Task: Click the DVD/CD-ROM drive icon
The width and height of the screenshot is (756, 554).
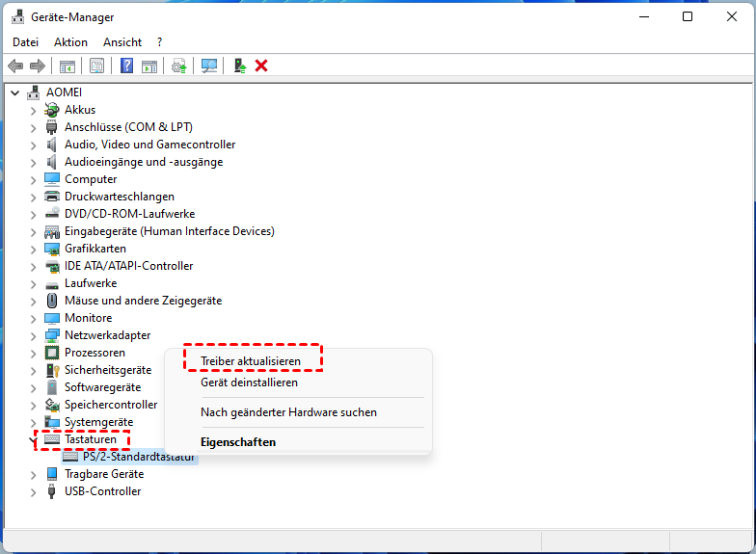Action: click(x=52, y=214)
